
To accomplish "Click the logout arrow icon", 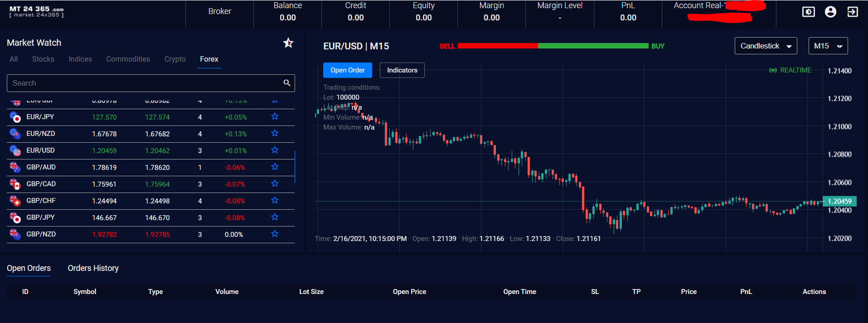I will (x=852, y=12).
